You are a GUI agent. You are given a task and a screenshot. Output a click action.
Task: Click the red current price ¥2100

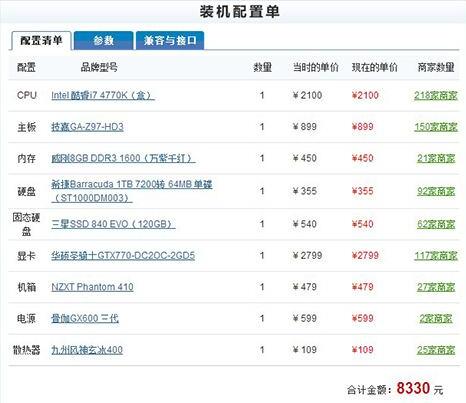point(365,95)
